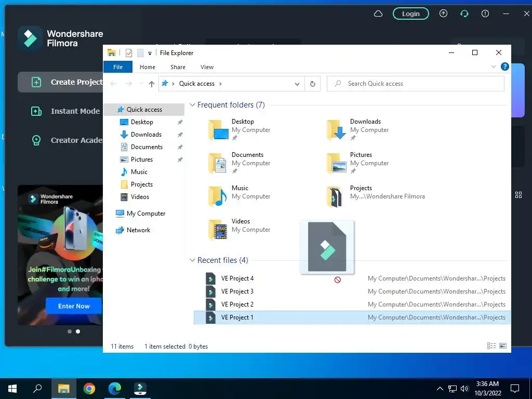Click Filmora alert info icon

(485, 14)
